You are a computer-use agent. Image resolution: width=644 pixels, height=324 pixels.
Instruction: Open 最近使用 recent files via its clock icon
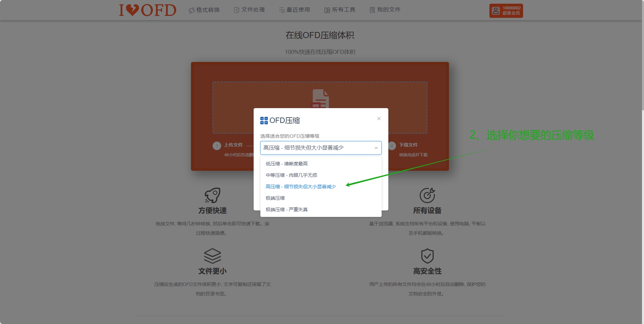click(282, 10)
